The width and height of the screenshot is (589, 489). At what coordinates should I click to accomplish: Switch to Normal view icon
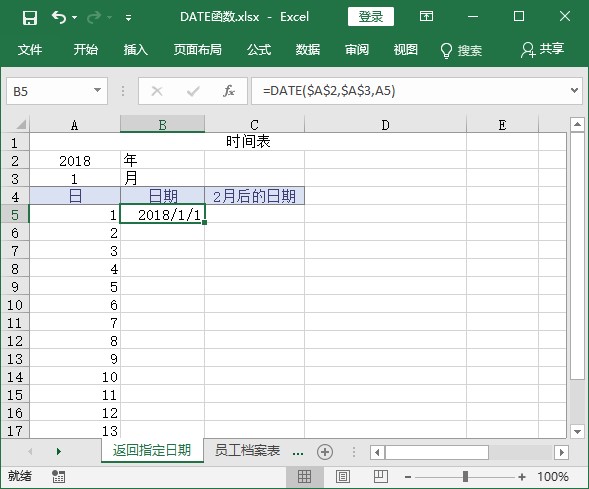point(304,476)
